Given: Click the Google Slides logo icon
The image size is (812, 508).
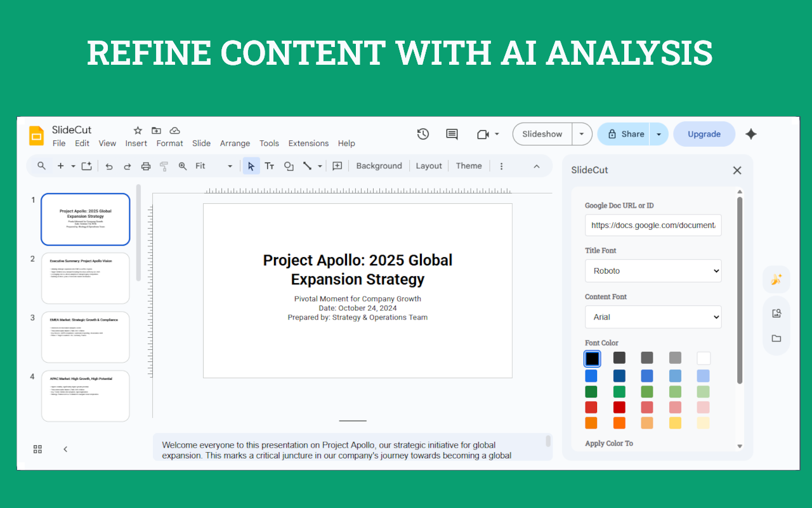Looking at the screenshot, I should [36, 135].
